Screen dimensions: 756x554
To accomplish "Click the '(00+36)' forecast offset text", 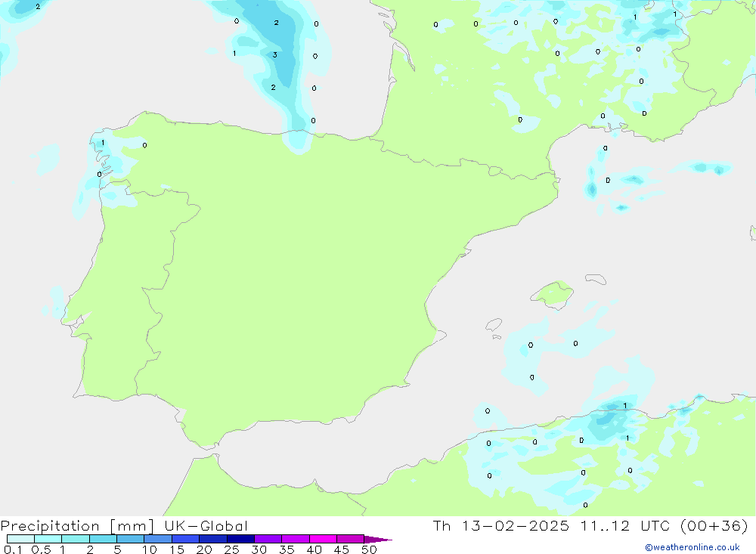I will coord(714,525).
